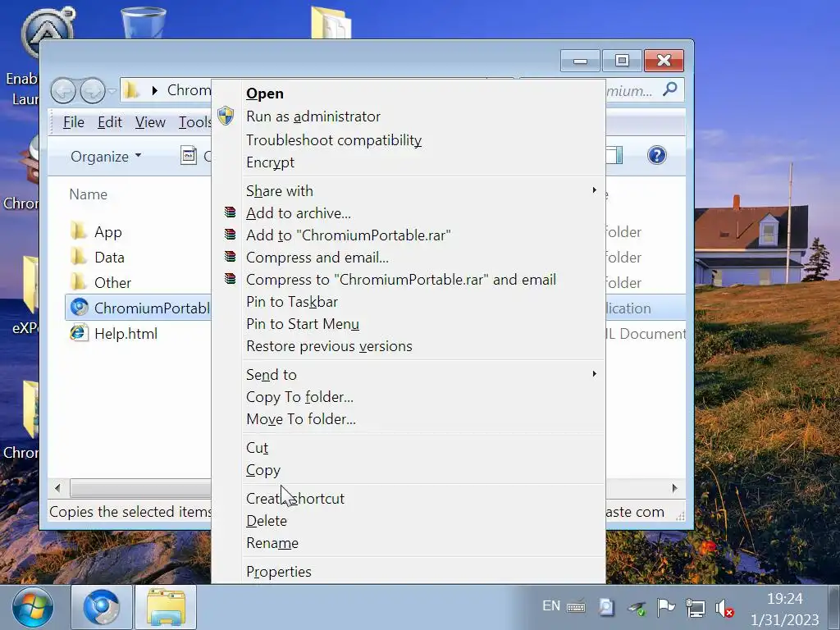The image size is (840, 630).
Task: Click the muted volume speaker icon
Action: point(724,608)
